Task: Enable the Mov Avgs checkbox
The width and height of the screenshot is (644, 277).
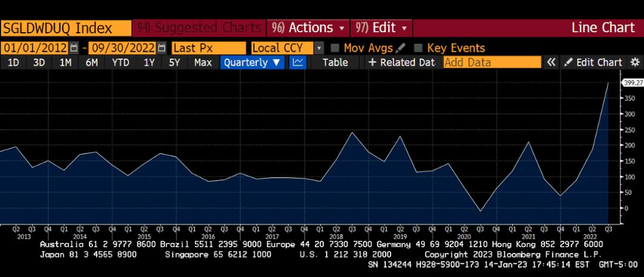Action: (335, 48)
